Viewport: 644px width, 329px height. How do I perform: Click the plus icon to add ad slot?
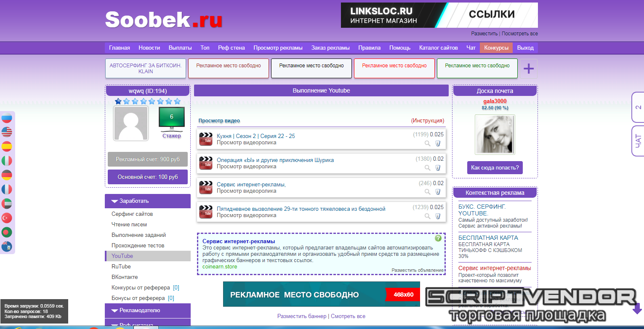529,69
